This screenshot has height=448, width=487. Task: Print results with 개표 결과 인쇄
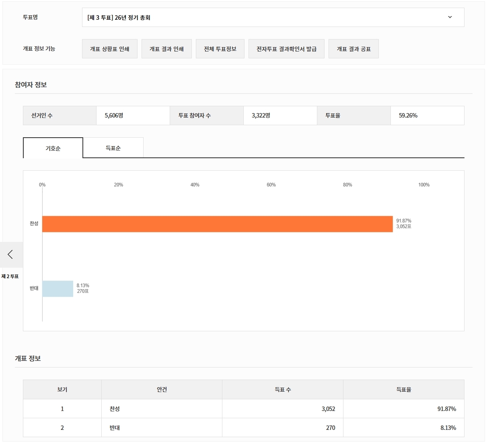click(166, 49)
